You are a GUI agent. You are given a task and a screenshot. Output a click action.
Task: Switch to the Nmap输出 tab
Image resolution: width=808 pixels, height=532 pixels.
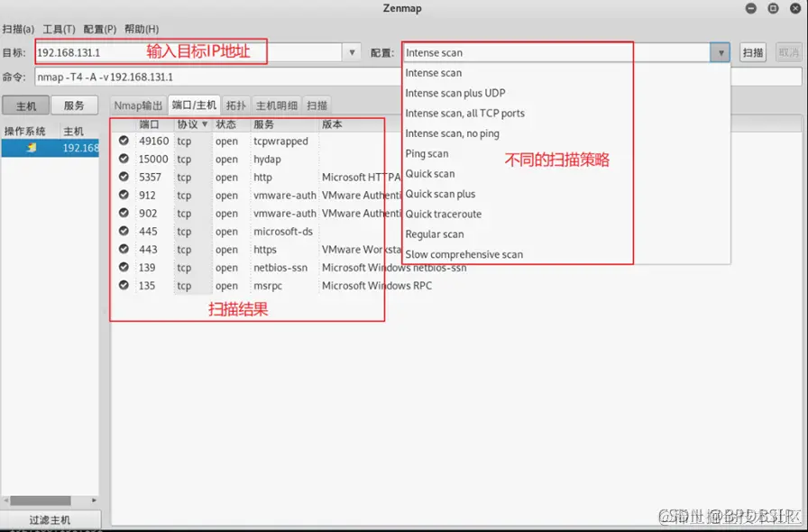pos(138,105)
